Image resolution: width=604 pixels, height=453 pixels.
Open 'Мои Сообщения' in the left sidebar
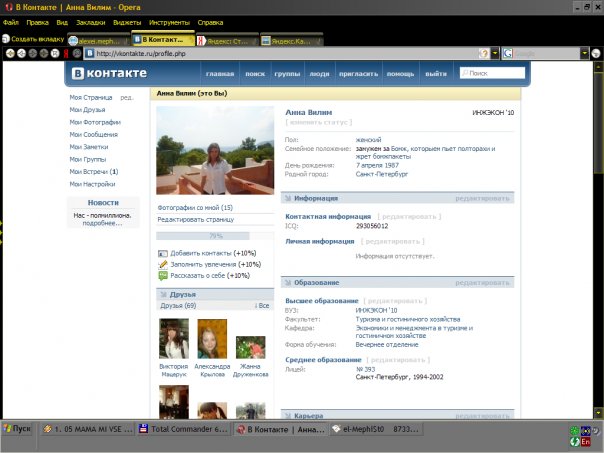95,134
